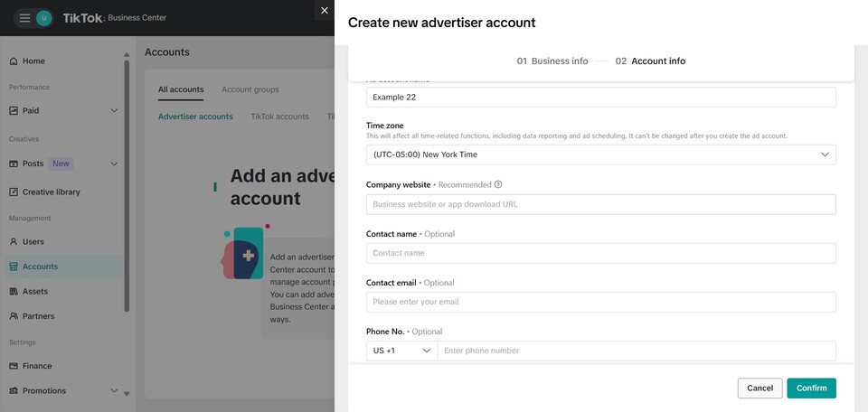Image resolution: width=868 pixels, height=412 pixels.
Task: Open the US +1 country code dropdown
Action: (402, 351)
